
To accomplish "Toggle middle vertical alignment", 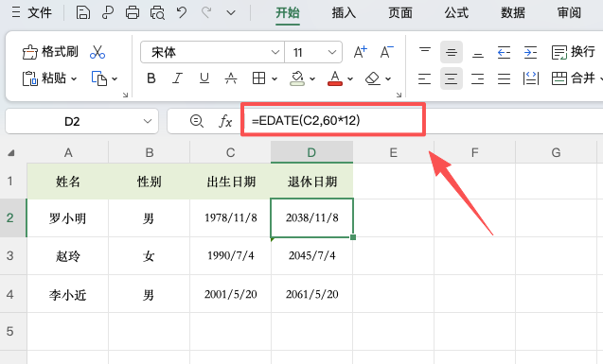I will point(452,52).
